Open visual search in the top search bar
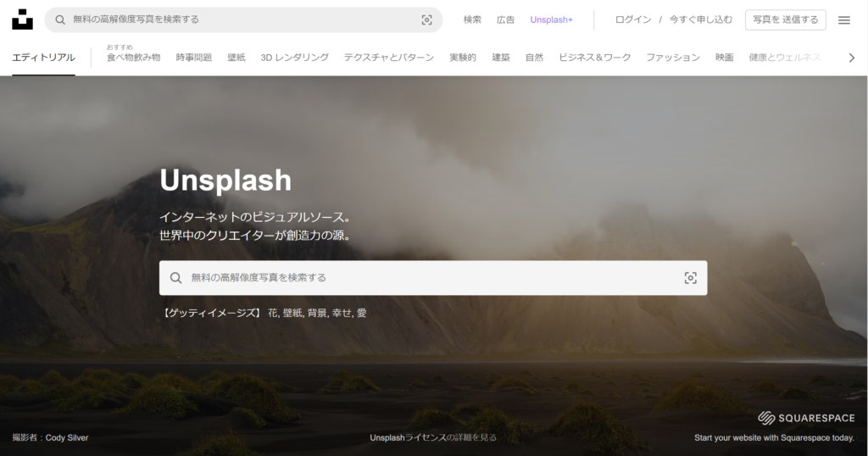Screen dimensions: 868x456 [427, 20]
